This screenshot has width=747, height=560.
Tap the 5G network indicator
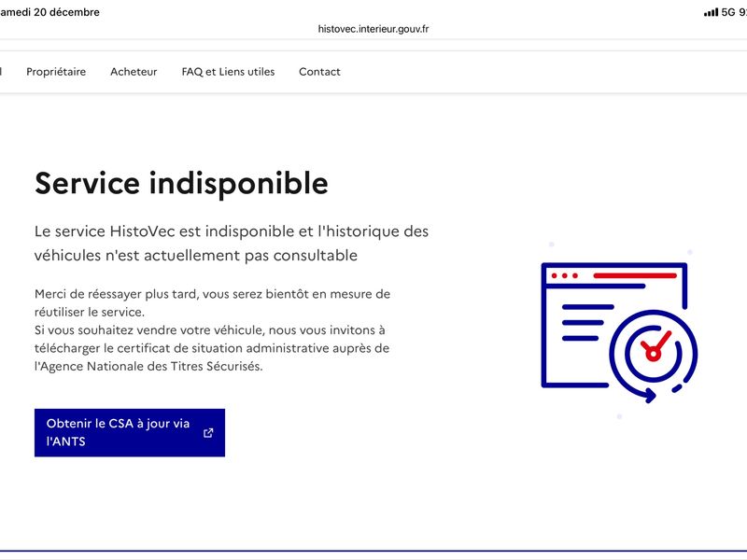coord(729,12)
